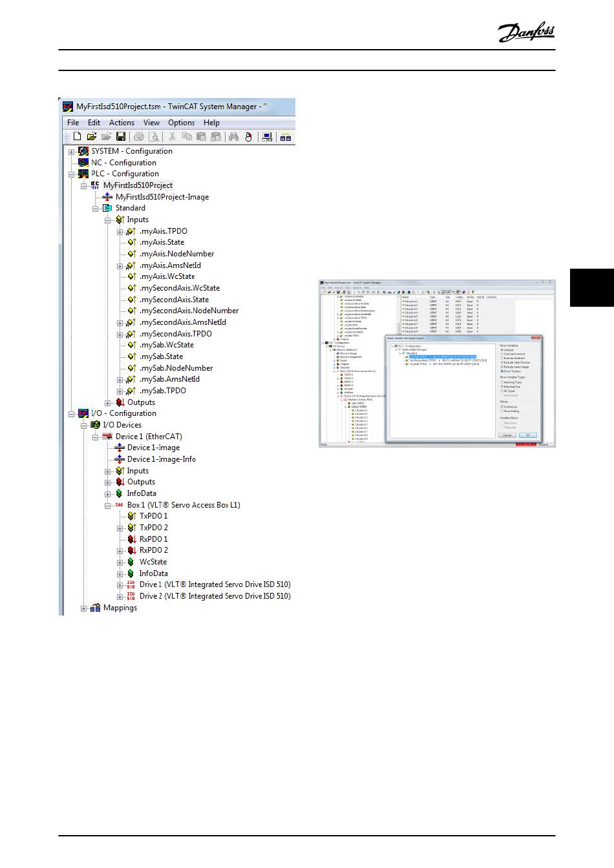Click the Copy toolbar icon
The width and height of the screenshot is (614, 868).
[187, 136]
